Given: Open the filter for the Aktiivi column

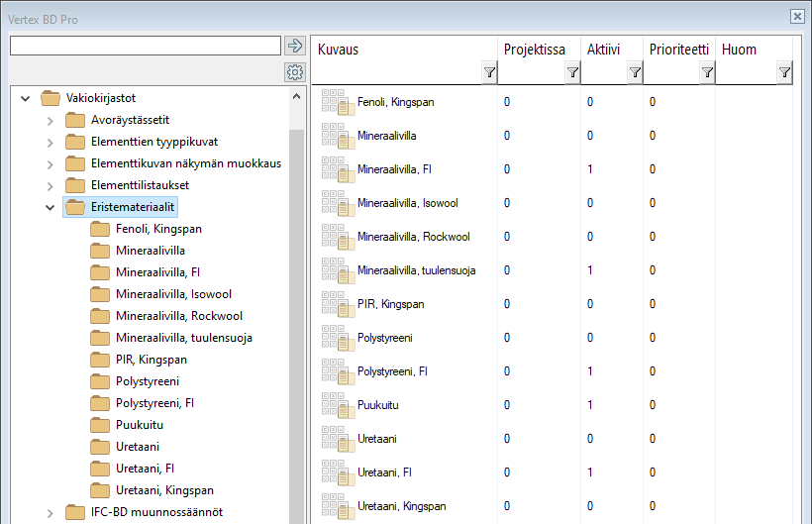Looking at the screenshot, I should click(x=635, y=72).
